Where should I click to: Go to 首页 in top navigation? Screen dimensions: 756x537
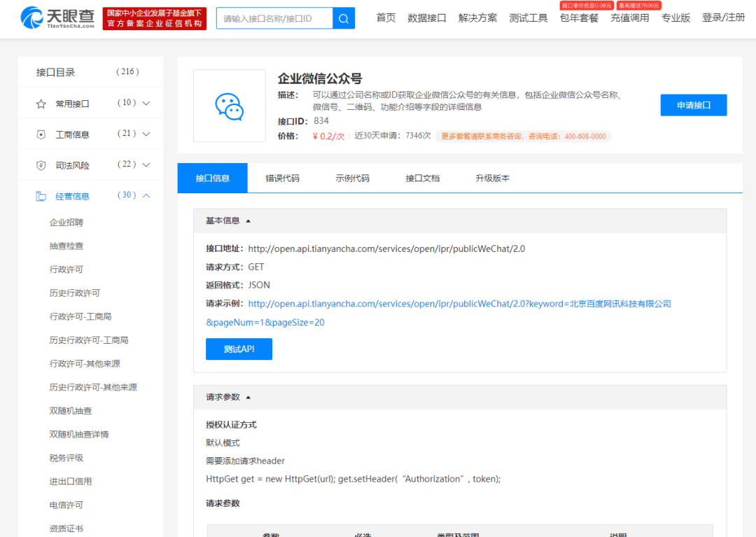tap(386, 18)
